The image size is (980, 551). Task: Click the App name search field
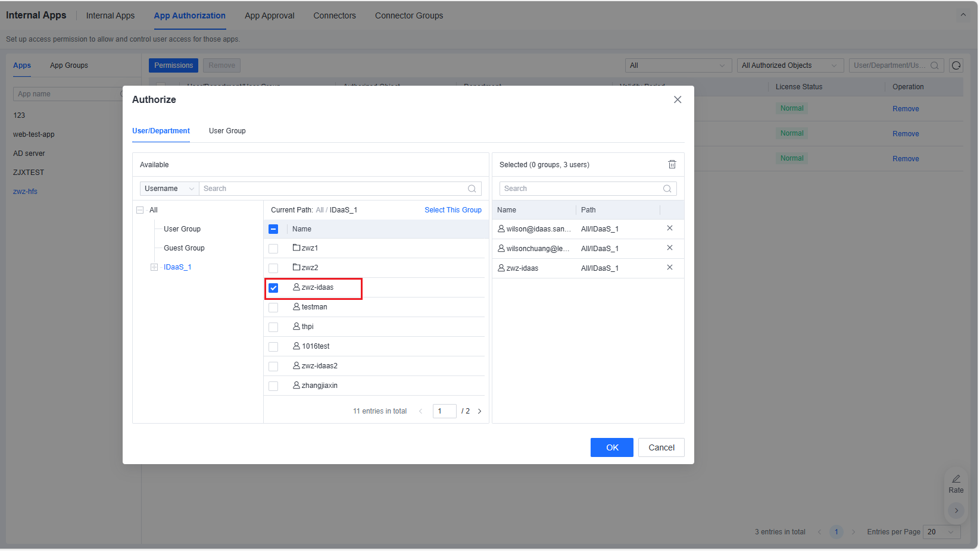[x=68, y=94]
